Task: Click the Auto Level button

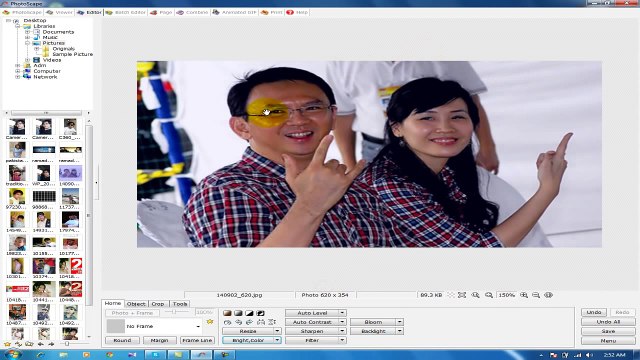Action: 312,313
